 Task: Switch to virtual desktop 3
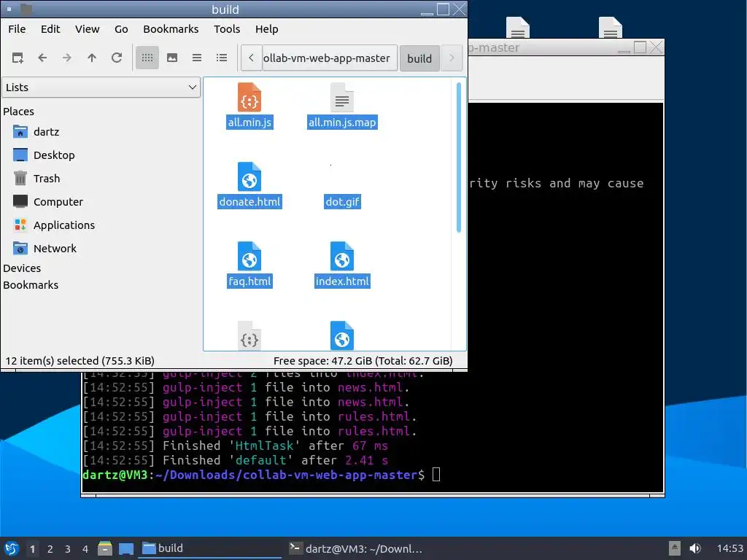(68, 549)
